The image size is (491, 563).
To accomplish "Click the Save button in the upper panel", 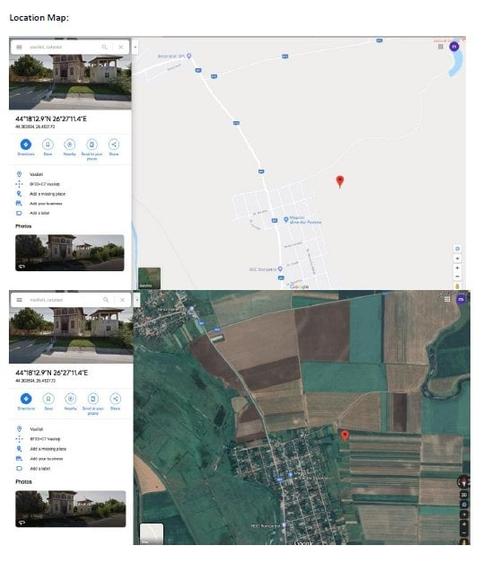I will 48,148.
